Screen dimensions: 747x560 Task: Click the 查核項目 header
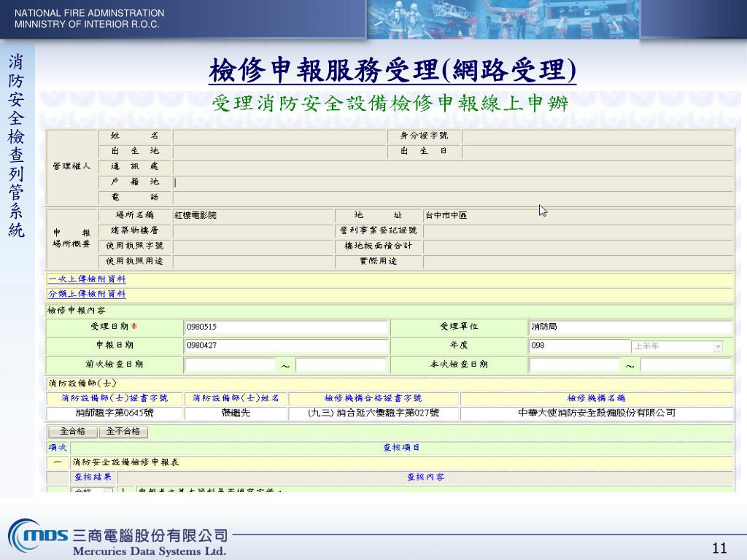pos(402,448)
